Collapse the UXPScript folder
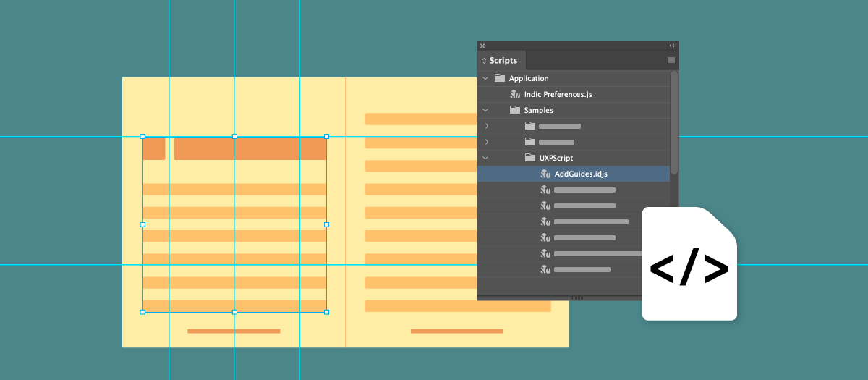This screenshot has height=380, width=868. click(x=485, y=158)
